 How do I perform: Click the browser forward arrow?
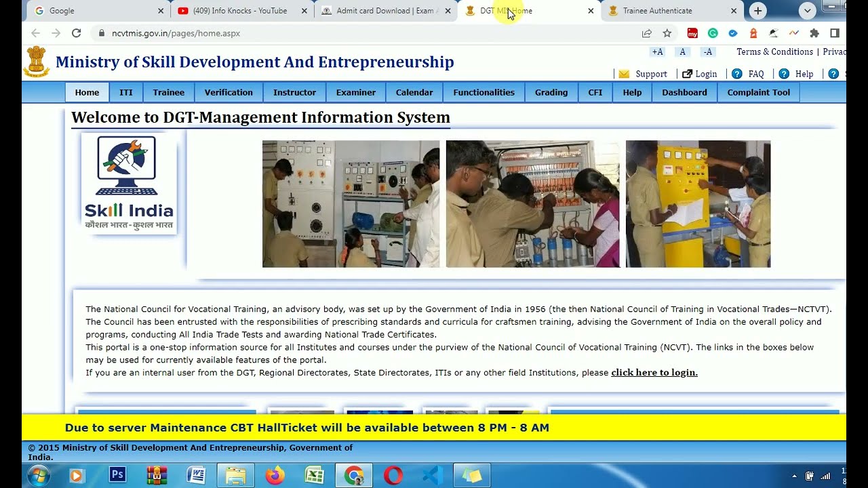[x=56, y=33]
